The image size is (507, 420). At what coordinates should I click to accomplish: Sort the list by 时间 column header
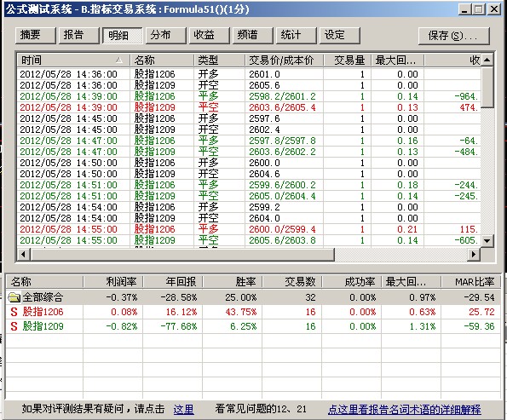click(x=73, y=60)
